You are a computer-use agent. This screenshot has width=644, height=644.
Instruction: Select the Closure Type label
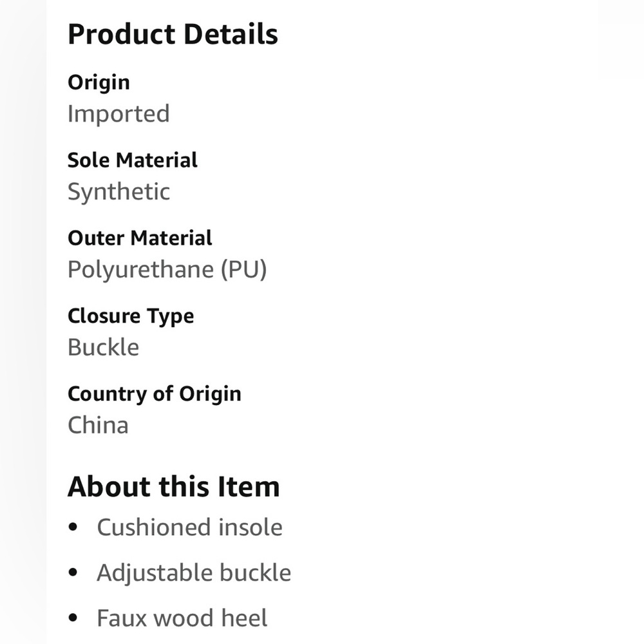tap(131, 316)
